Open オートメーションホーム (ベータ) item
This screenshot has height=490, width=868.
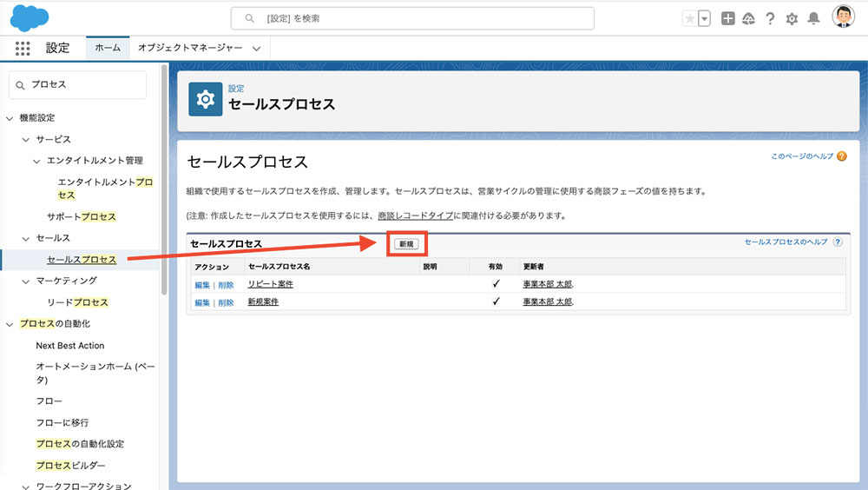(95, 373)
